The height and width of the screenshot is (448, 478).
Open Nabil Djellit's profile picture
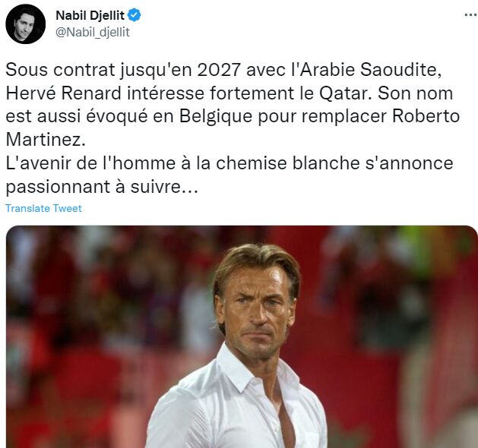click(26, 24)
